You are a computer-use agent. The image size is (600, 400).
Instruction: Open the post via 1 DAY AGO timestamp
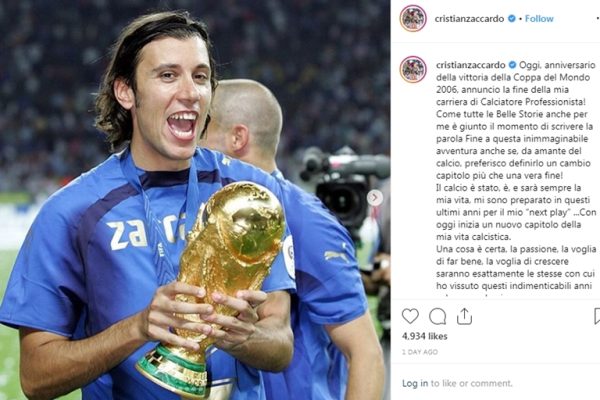click(420, 352)
